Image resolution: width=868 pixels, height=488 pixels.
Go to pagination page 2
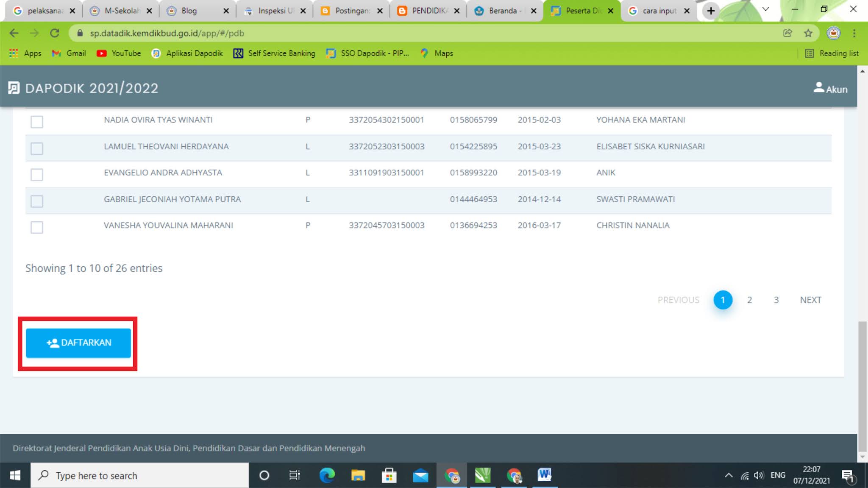point(749,300)
